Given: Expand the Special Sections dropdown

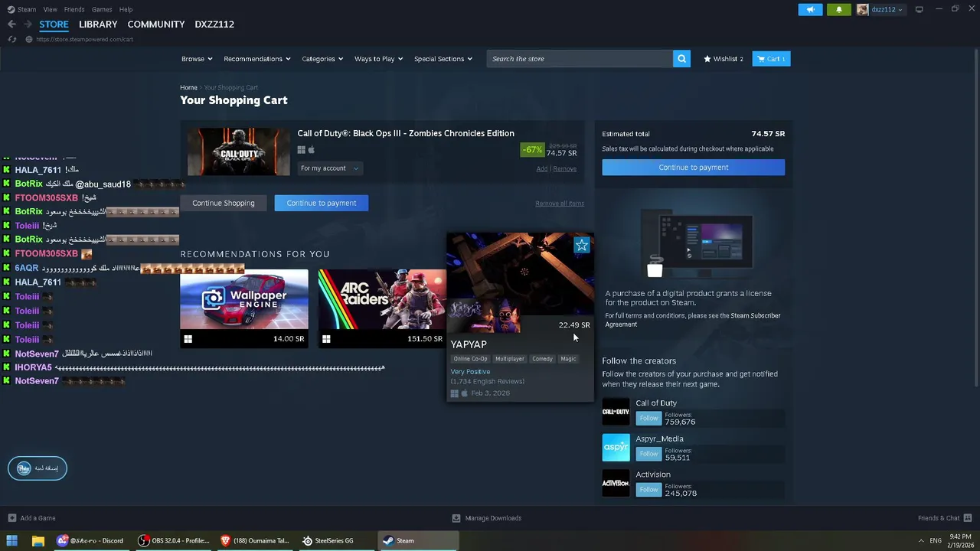Looking at the screenshot, I should 443,59.
